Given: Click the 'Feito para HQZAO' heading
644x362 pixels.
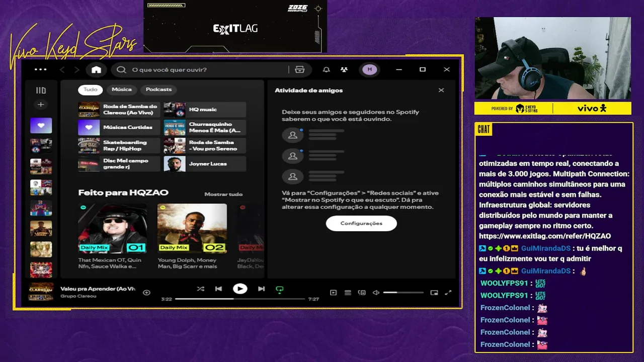Looking at the screenshot, I should pyautogui.click(x=123, y=193).
